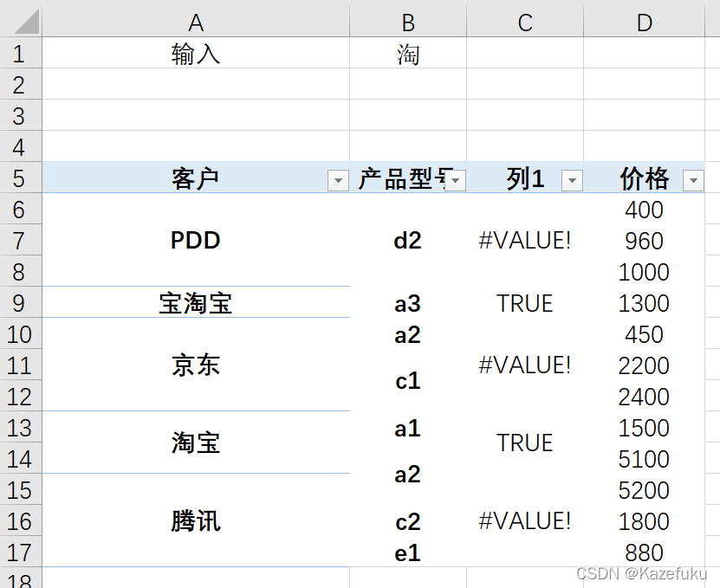Screen dimensions: 720x588
Task: Select column A header
Action: [x=196, y=22]
